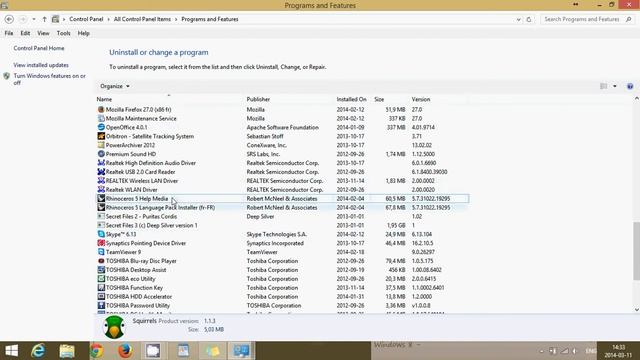
Task: Click the refresh button beside address bar
Action: [x=529, y=19]
